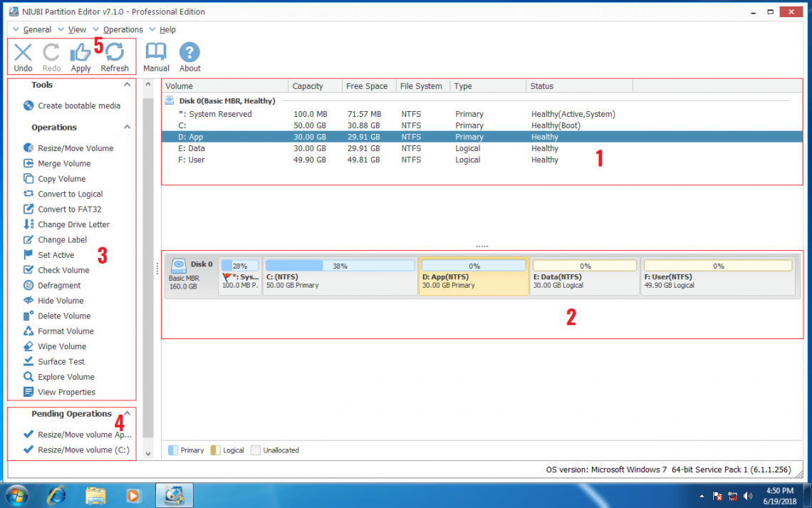Apply pending operations with thumbs-up icon
This screenshot has height=508, width=812.
coord(80,57)
